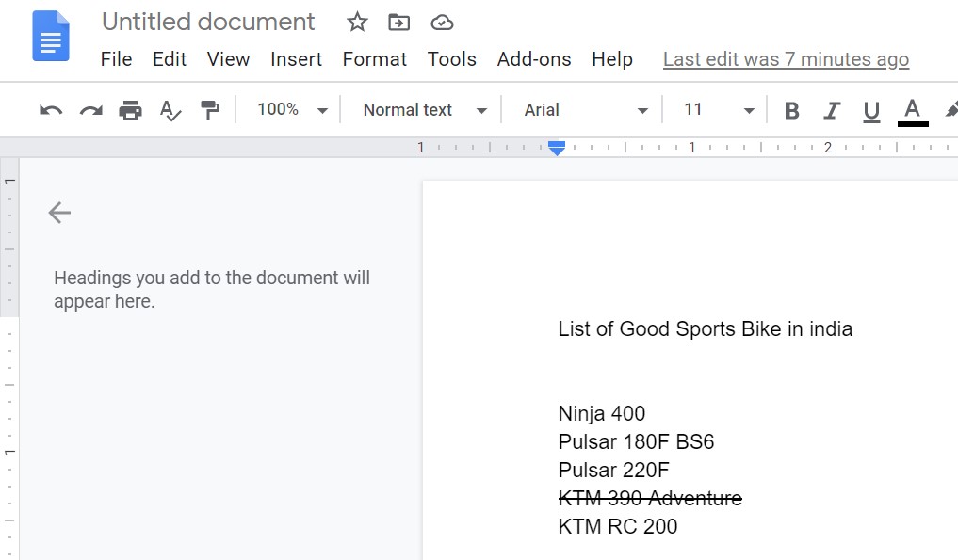This screenshot has width=958, height=560.
Task: Select the Paint format tool
Action: pos(209,110)
